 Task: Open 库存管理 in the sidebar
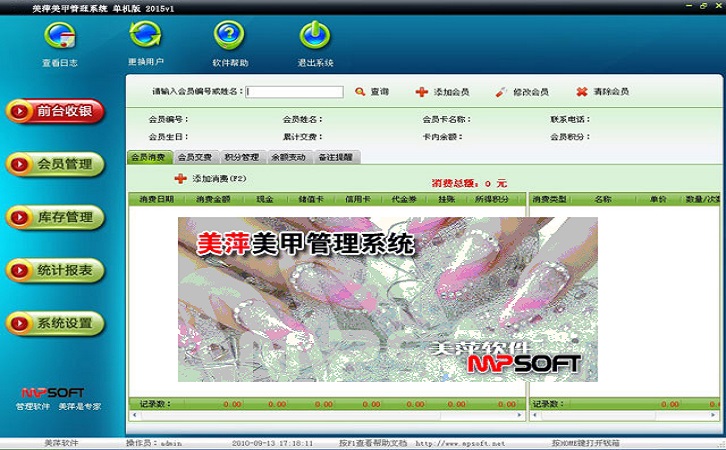55,217
